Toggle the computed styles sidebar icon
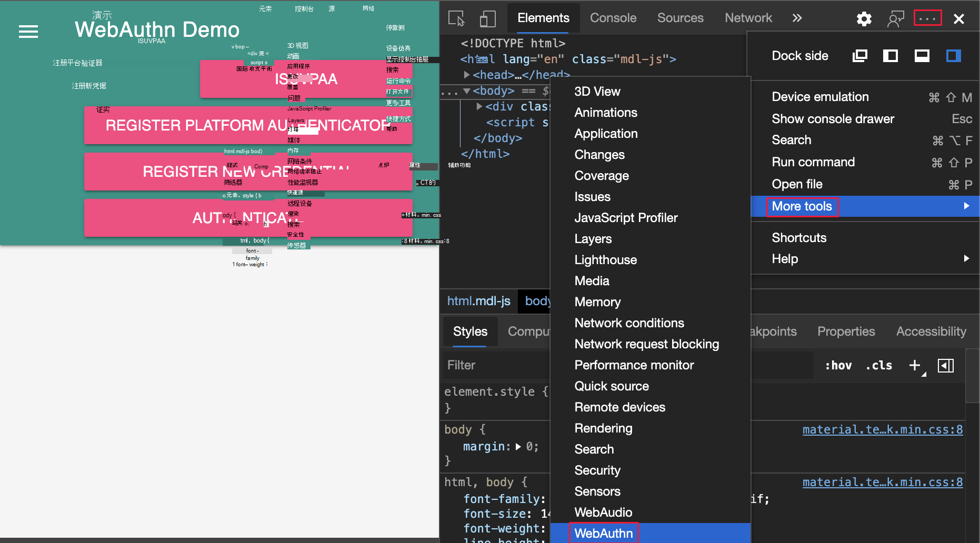The height and width of the screenshot is (543, 980). (x=946, y=366)
